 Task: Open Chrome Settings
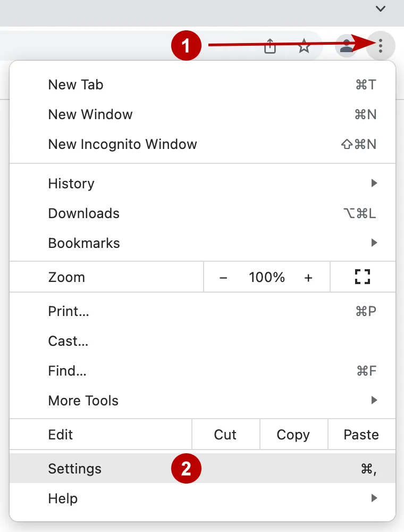point(74,469)
